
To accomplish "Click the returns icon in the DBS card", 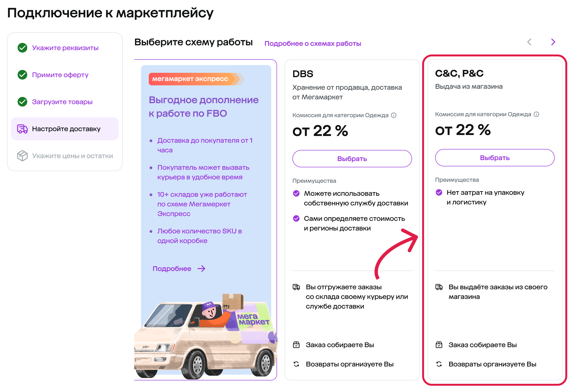I will 296,364.
